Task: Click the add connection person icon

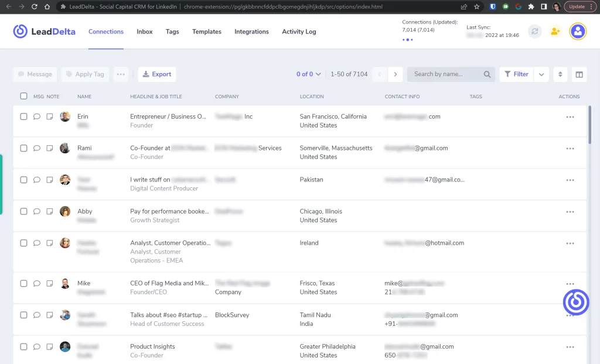Action: [x=555, y=32]
